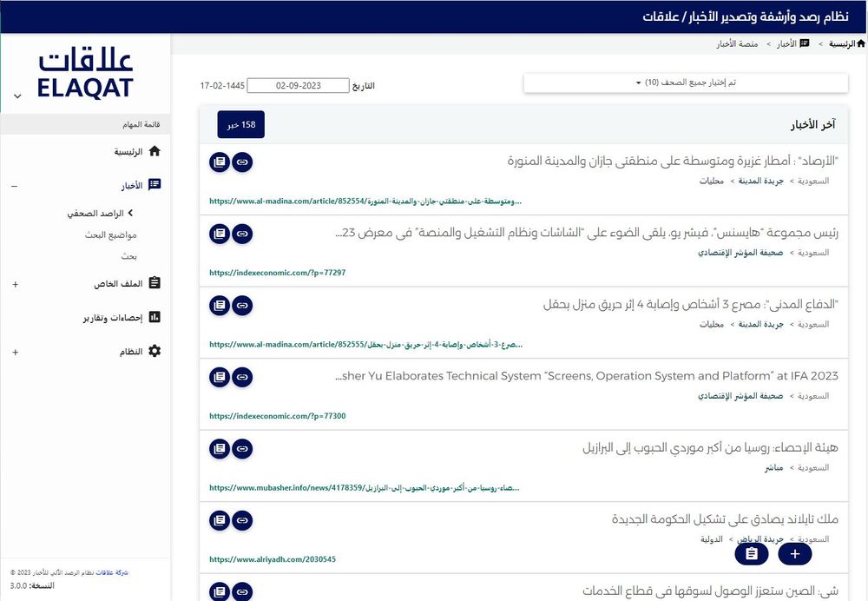Select the الرئيسية home icon in the sidebar
Viewport: 868px width, 601px height.
155,150
